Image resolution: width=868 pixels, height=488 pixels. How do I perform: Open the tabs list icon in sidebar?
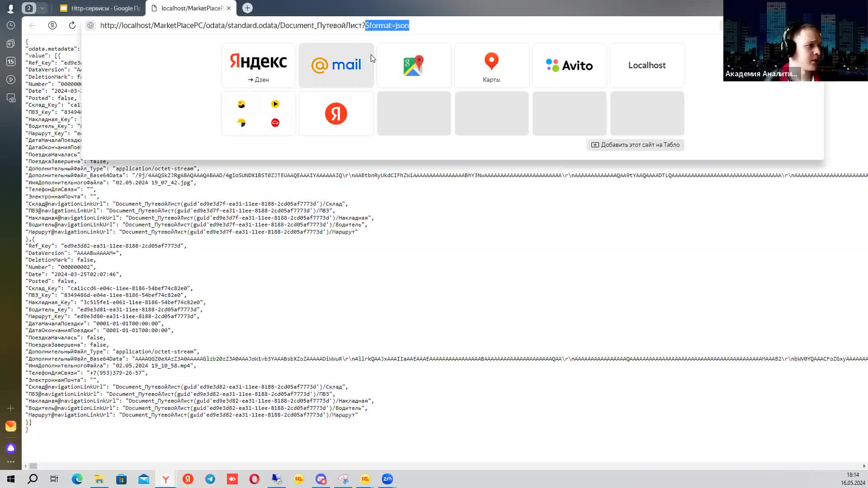click(x=11, y=43)
